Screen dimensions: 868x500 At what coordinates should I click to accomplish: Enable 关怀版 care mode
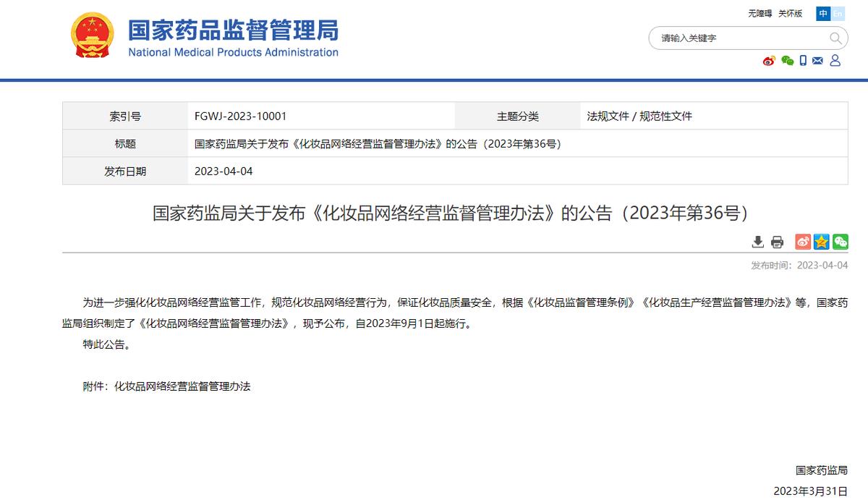point(791,14)
